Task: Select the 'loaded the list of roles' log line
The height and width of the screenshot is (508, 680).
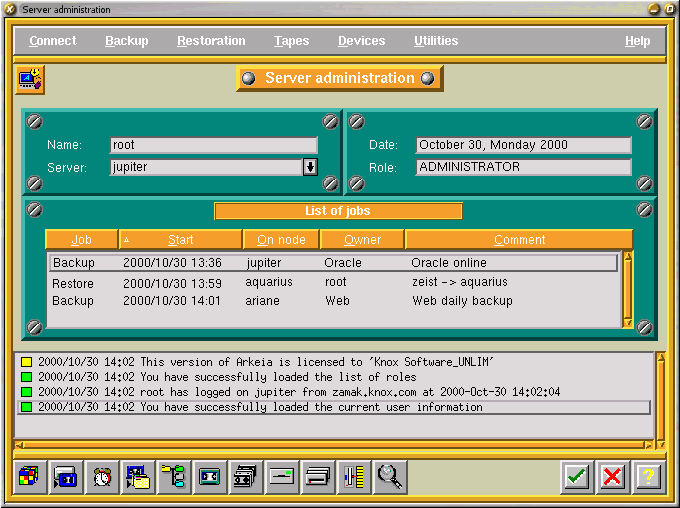Action: (x=334, y=377)
